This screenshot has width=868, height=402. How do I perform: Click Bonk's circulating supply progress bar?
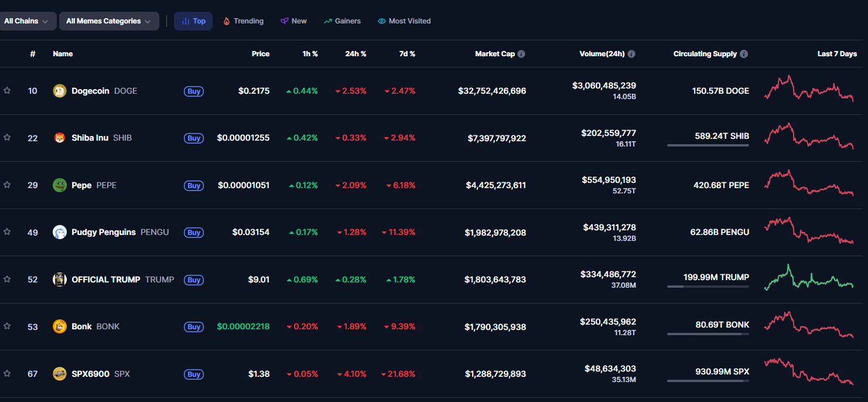(708, 334)
